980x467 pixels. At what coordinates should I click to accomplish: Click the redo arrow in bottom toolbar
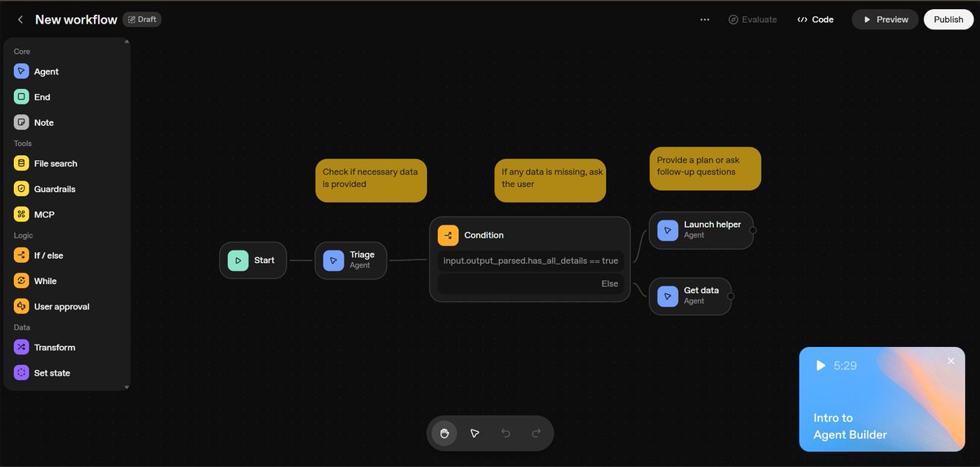pos(537,433)
